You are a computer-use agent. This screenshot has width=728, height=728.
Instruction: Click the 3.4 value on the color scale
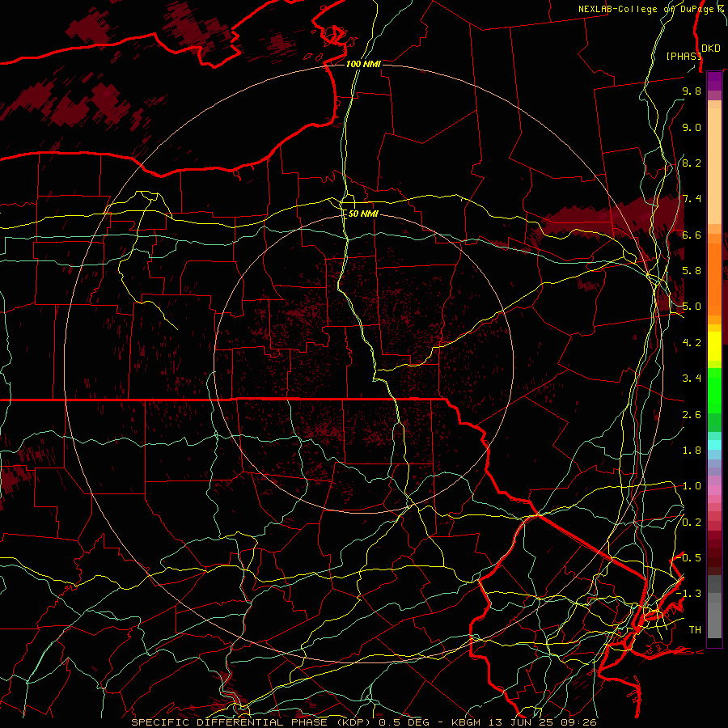(x=692, y=379)
